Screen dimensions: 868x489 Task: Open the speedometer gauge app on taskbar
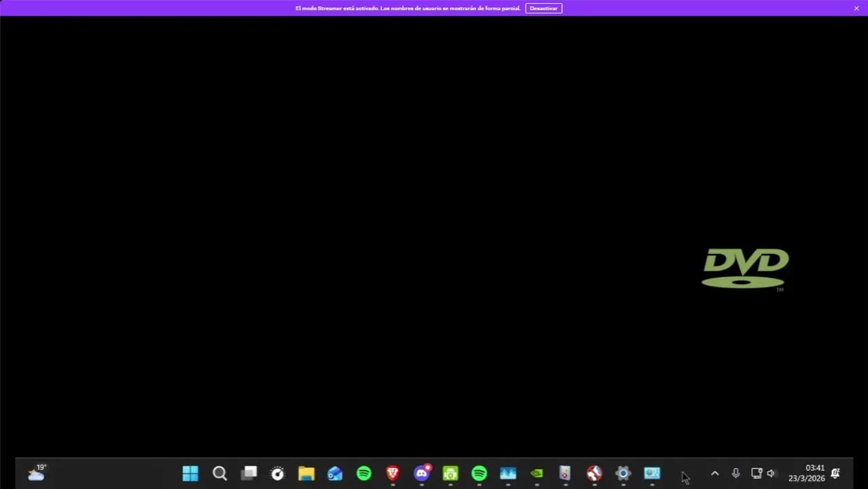point(277,473)
